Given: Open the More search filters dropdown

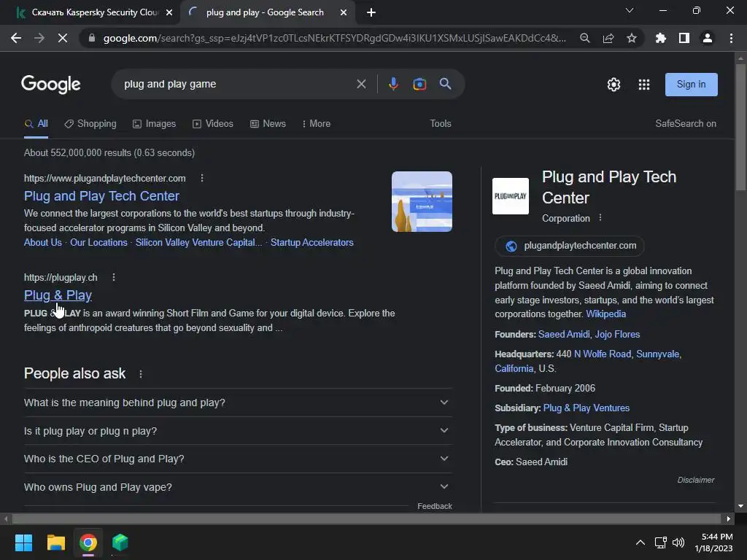Looking at the screenshot, I should click(317, 123).
